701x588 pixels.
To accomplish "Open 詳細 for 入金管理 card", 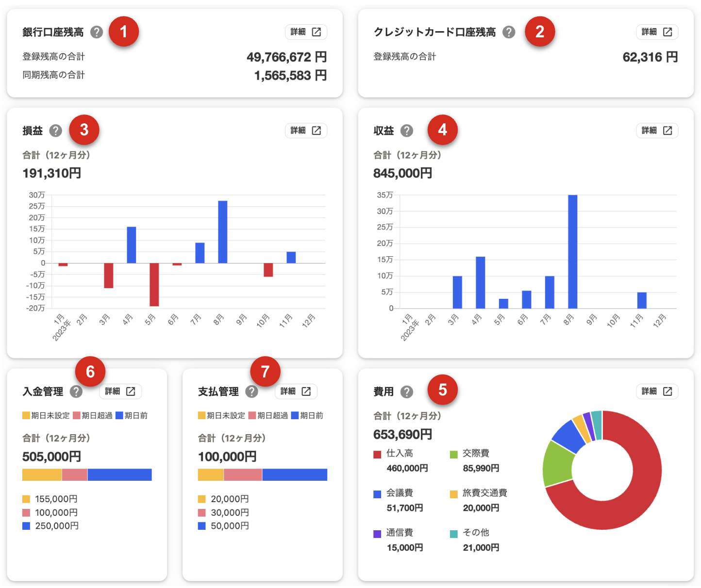I will click(120, 392).
